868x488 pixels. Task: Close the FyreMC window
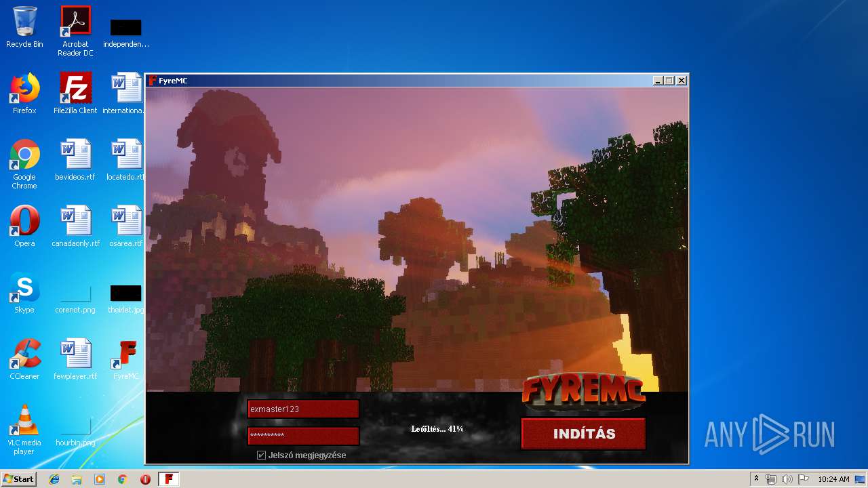[x=682, y=81]
